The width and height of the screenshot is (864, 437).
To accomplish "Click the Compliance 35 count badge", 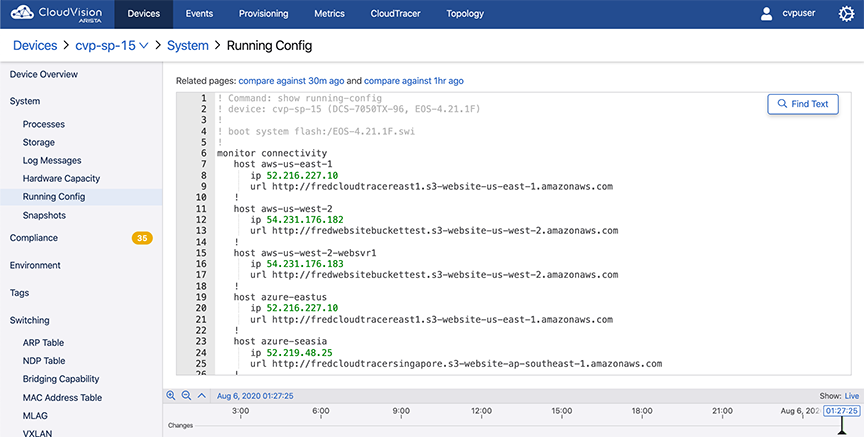I will tap(142, 238).
